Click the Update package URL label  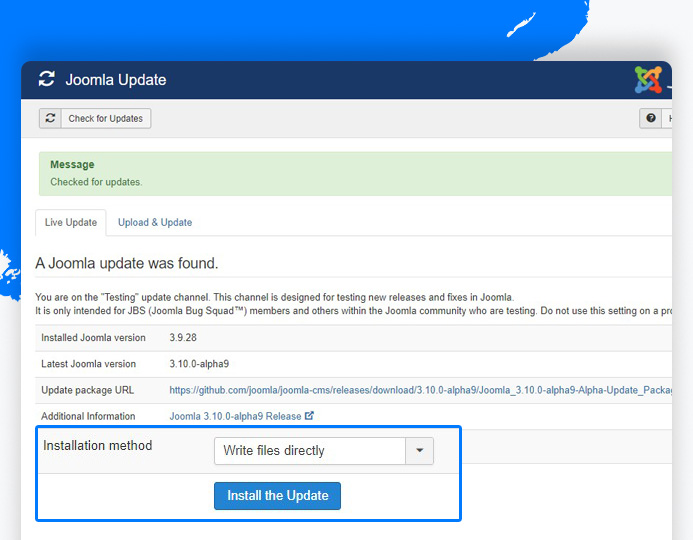click(x=88, y=390)
